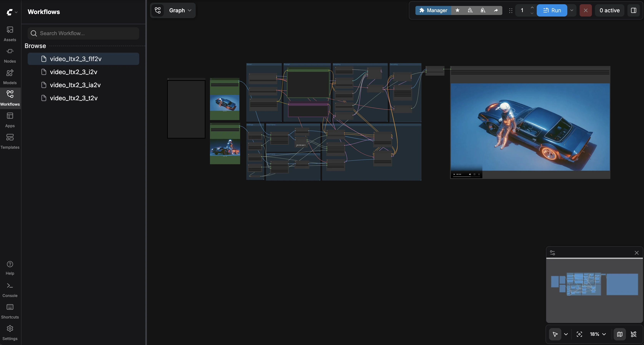Select the star favorites item next to Manager

458,10
